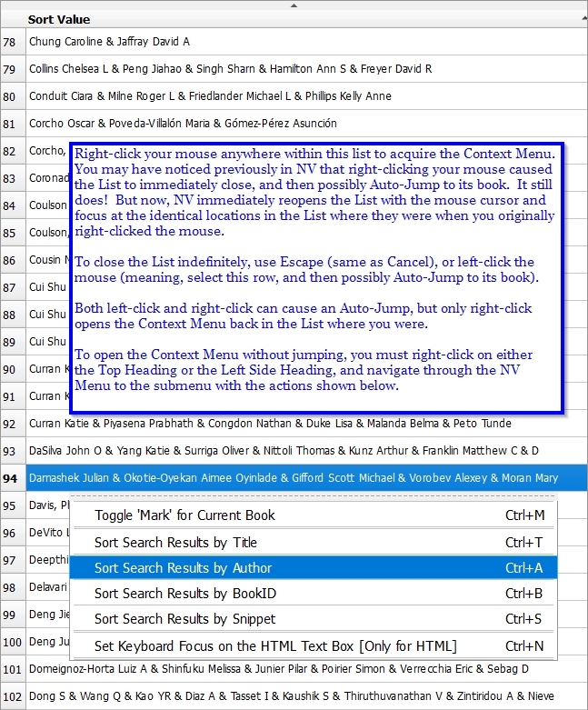This screenshot has width=588, height=710.
Task: Select row Chung Caroline & Jaffray David A
Action: pyautogui.click(x=306, y=42)
